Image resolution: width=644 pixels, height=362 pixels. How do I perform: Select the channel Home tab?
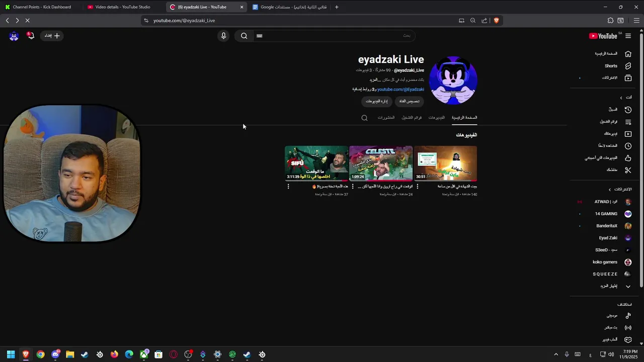[464, 118]
